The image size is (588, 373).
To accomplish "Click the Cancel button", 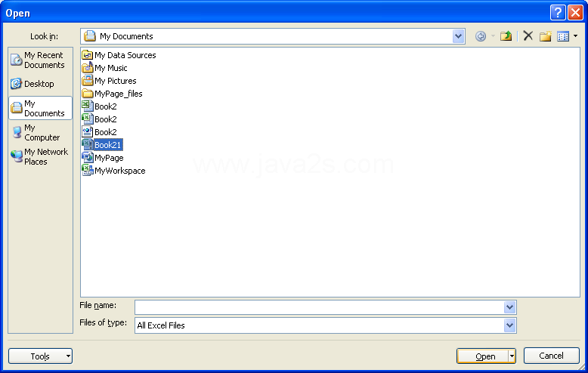I will pyautogui.click(x=551, y=356).
